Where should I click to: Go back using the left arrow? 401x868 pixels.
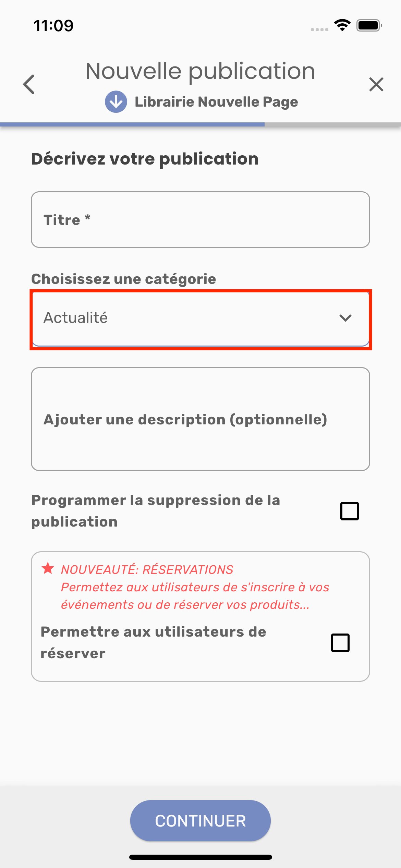29,84
